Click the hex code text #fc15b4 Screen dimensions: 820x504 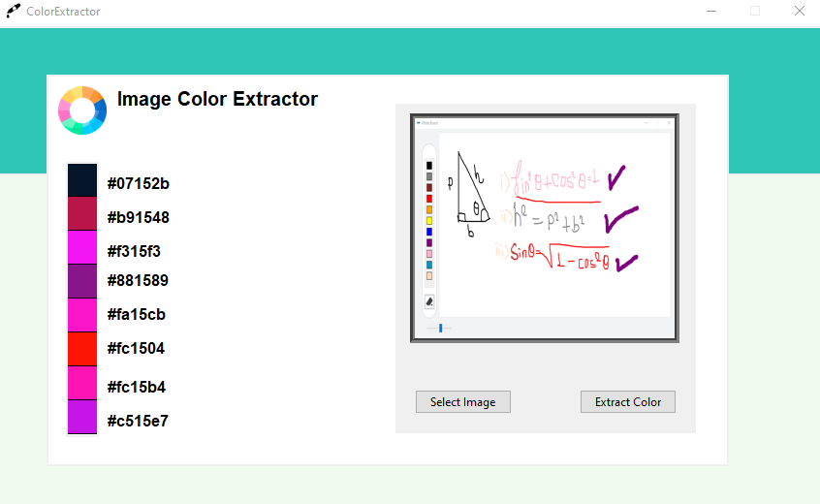pos(137,387)
